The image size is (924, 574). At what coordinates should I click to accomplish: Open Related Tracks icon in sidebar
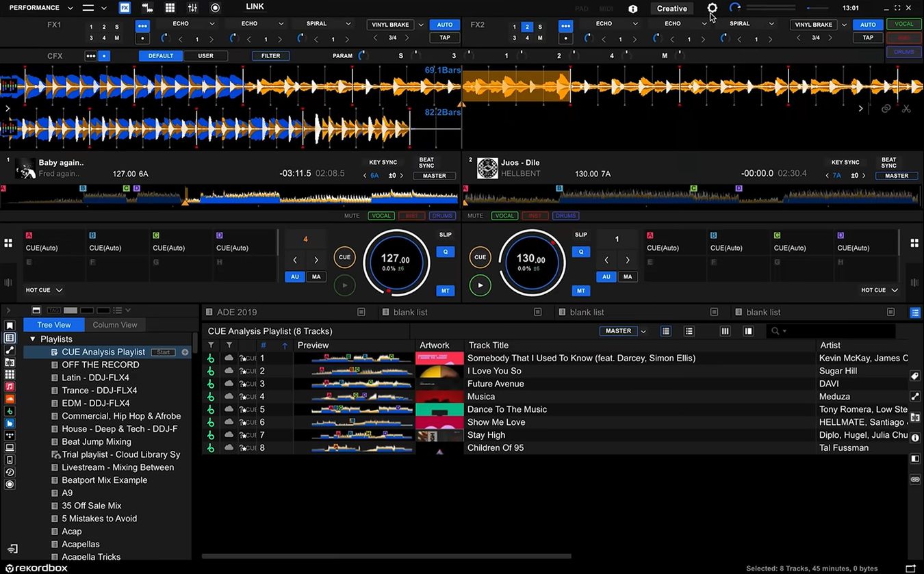(10, 350)
